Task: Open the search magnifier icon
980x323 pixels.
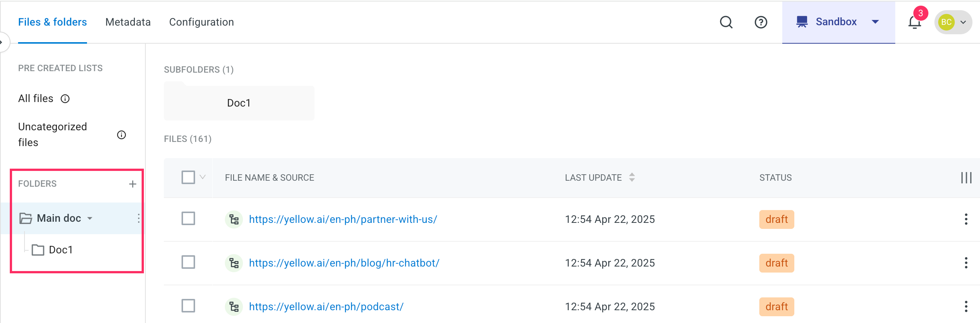Action: (726, 22)
